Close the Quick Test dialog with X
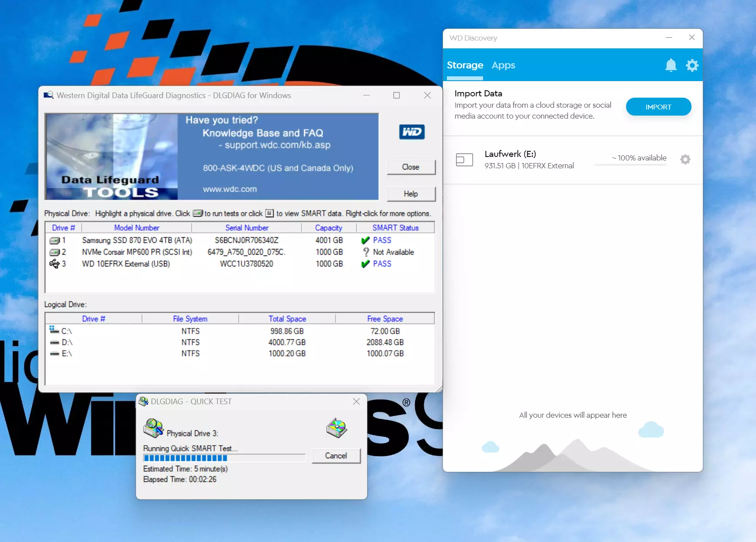 point(356,401)
